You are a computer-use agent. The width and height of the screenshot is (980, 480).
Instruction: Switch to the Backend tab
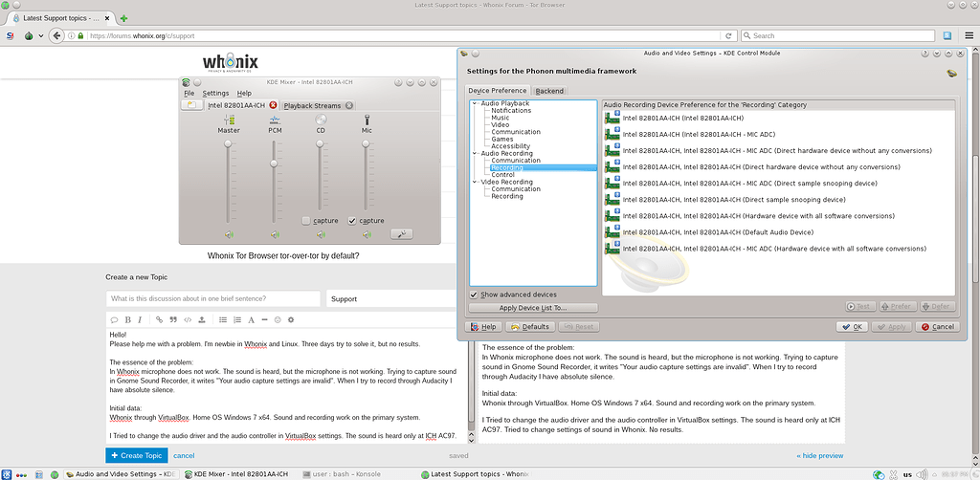click(549, 91)
